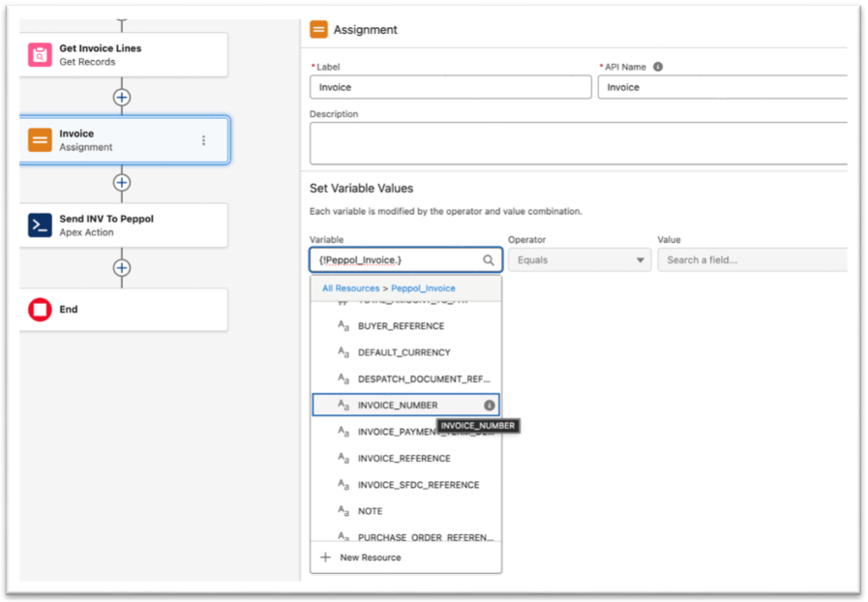Click the Send INV To Peppol Apex icon
This screenshot has width=868, height=602.
[x=41, y=226]
